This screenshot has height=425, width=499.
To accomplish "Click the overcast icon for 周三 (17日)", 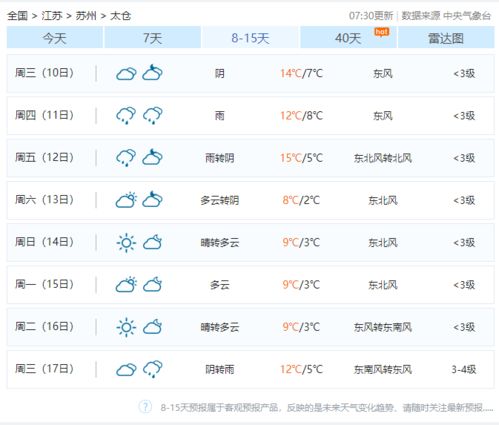I will tap(126, 369).
